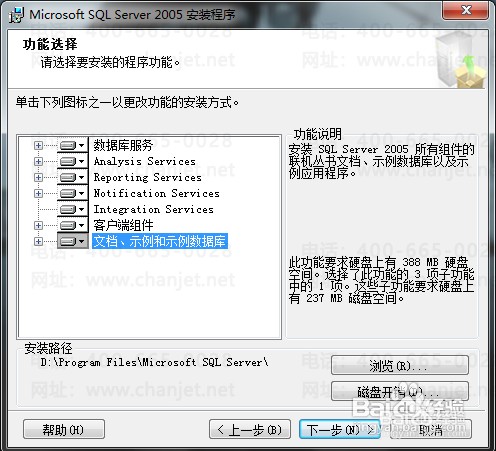Expand the Notification Services tree node
Screen dimensions: 496x451
tap(38, 193)
